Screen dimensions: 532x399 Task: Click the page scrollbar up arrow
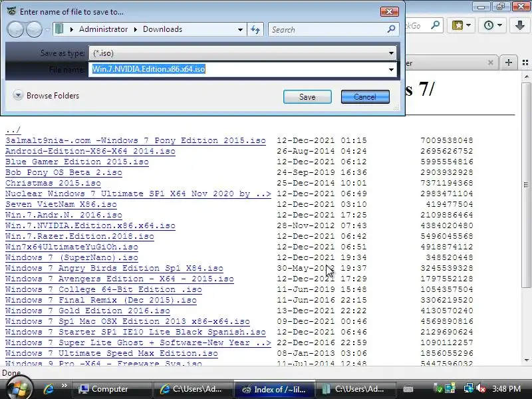pos(526,77)
